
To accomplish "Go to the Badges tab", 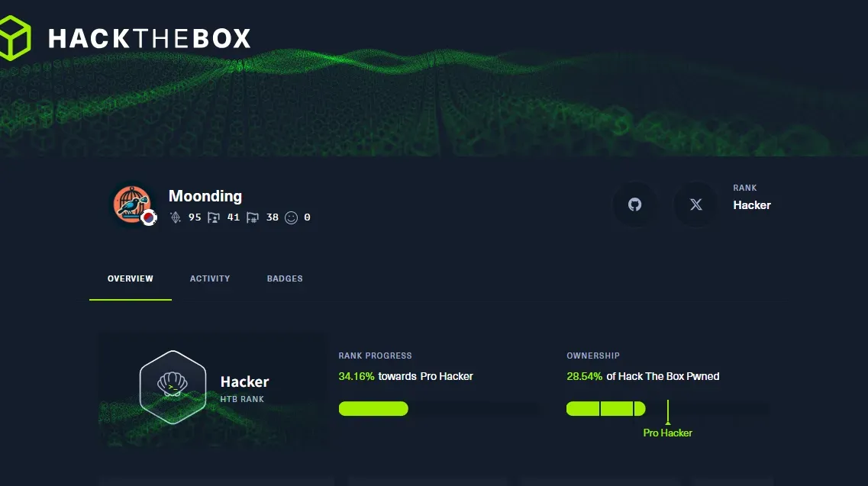I will tap(285, 278).
